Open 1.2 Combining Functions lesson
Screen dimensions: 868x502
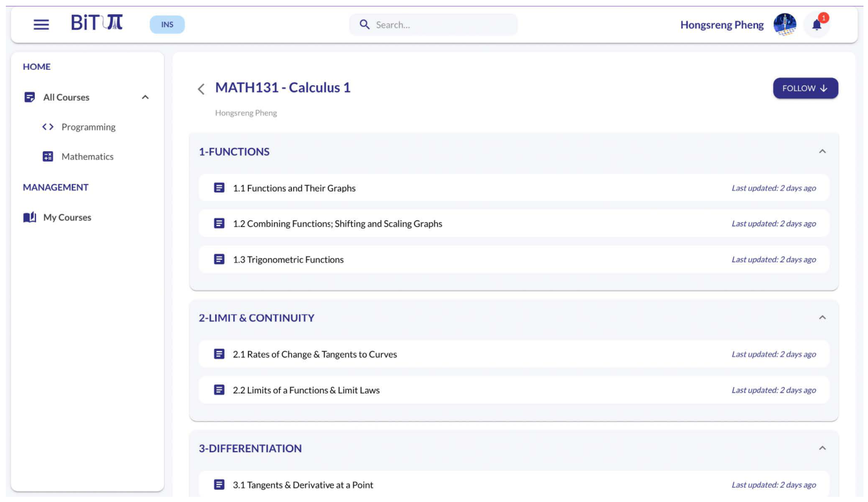[x=514, y=224]
